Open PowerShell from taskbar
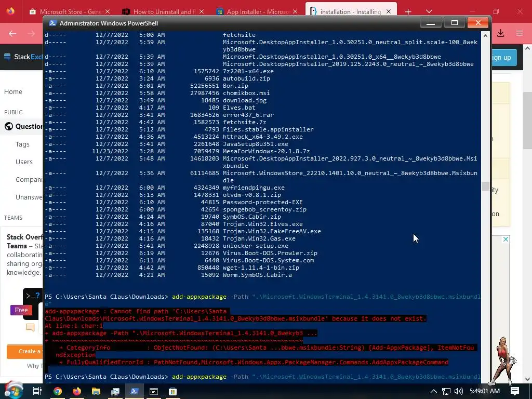 (135, 391)
